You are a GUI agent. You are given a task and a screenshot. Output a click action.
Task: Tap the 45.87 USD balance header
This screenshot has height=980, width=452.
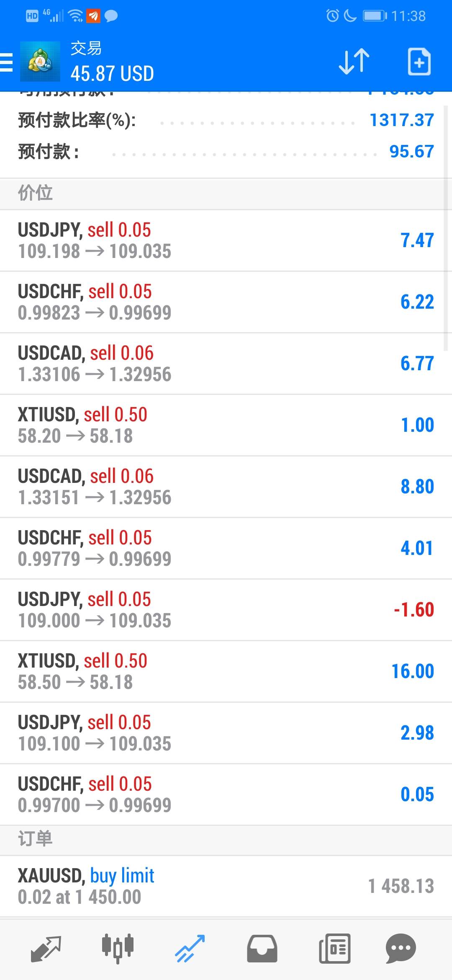[112, 74]
